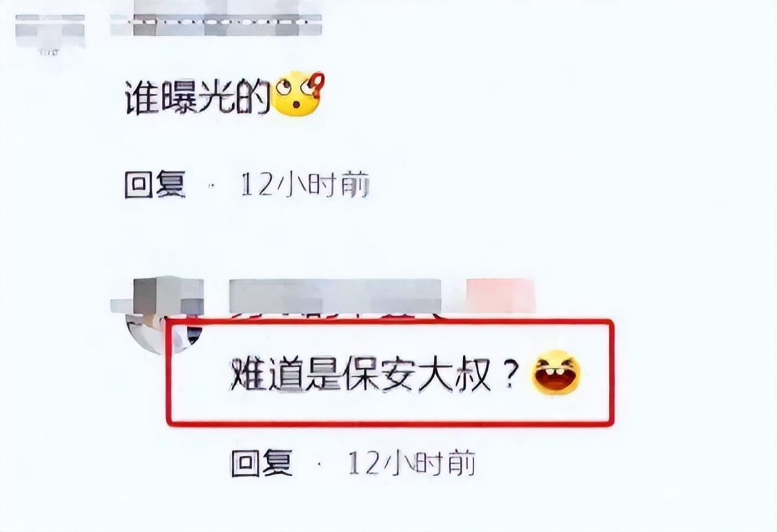
Task: Click 回复 under the 保安大叔 comment
Action: coord(261,463)
